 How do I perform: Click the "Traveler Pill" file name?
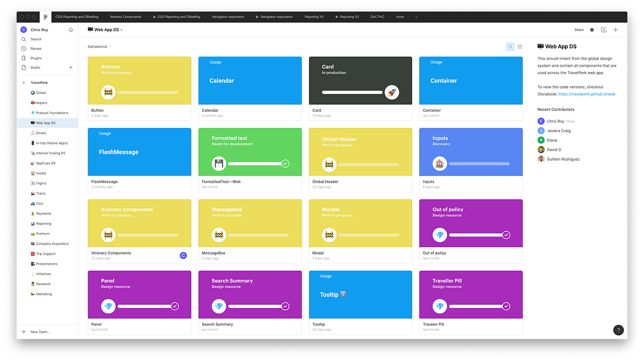click(434, 324)
